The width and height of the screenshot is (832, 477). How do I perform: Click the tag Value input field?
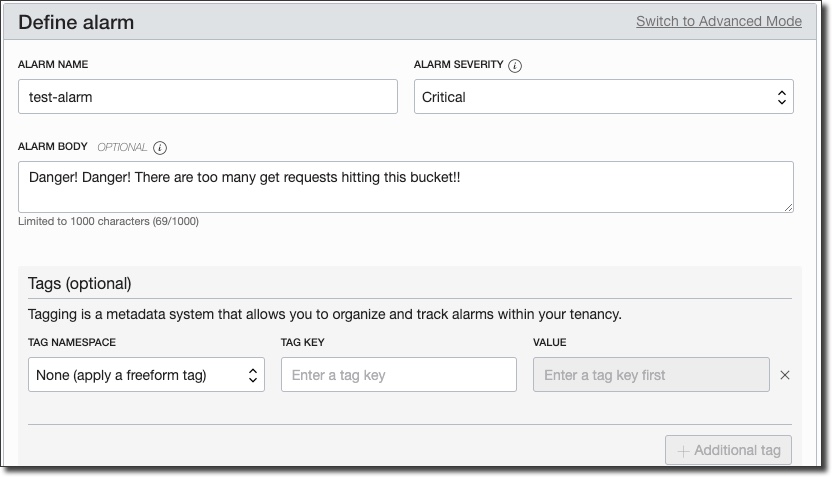651,375
